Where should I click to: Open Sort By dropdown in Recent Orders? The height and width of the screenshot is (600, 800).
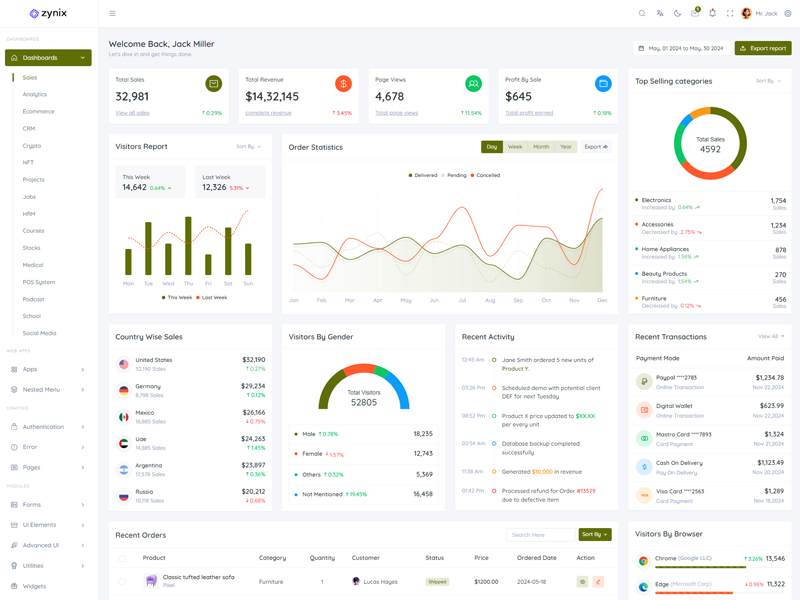click(x=594, y=535)
